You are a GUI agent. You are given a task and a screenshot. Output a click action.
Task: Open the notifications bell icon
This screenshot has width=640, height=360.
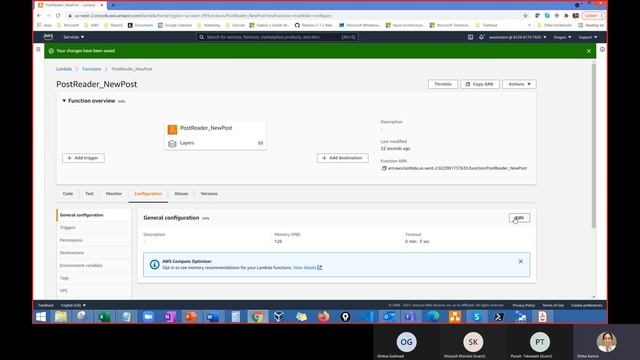[481, 37]
